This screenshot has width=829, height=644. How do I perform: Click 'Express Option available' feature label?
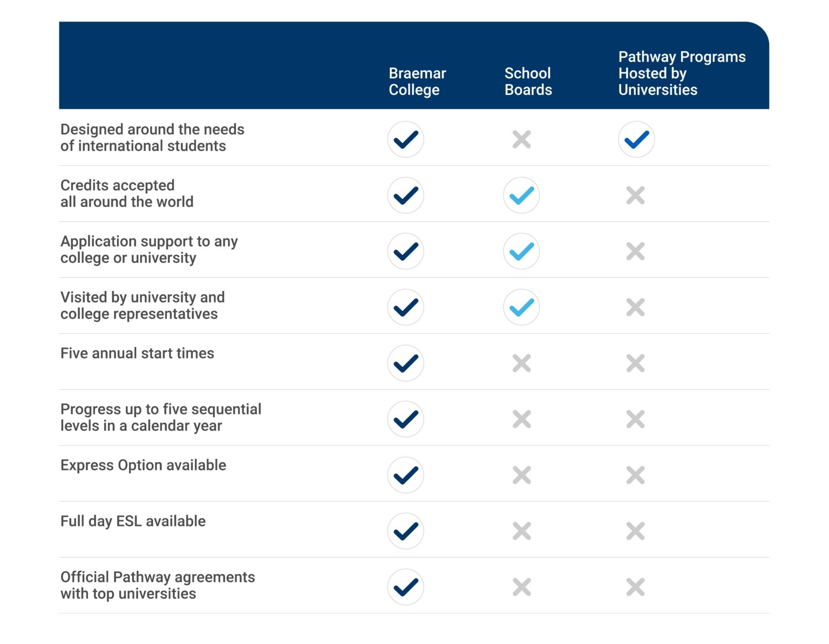tap(143, 465)
